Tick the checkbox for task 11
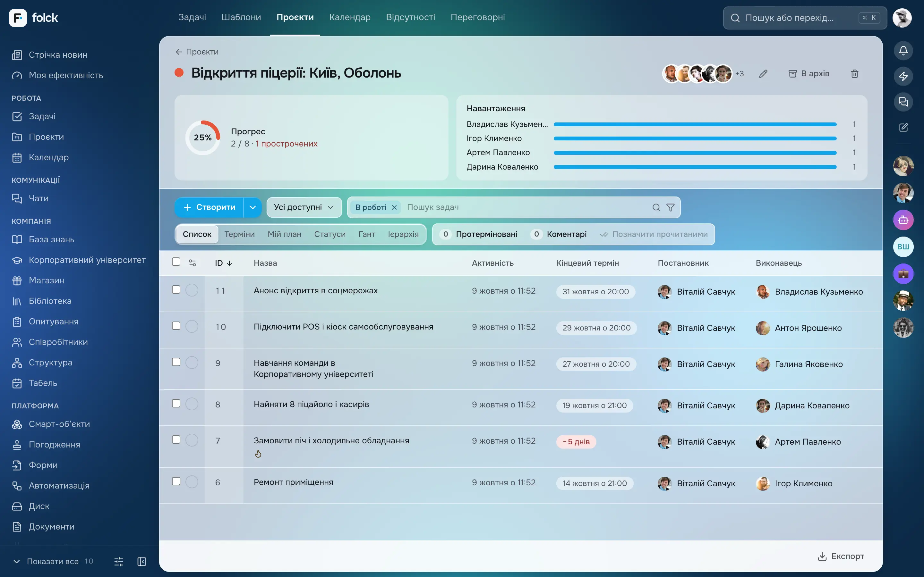Screen dimensions: 924x577 [x=176, y=290]
